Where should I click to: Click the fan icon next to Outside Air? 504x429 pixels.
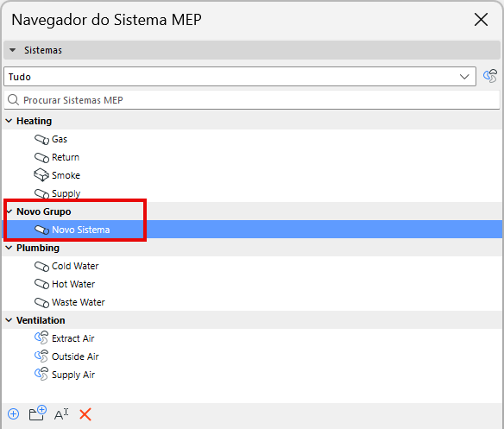pyautogui.click(x=41, y=356)
